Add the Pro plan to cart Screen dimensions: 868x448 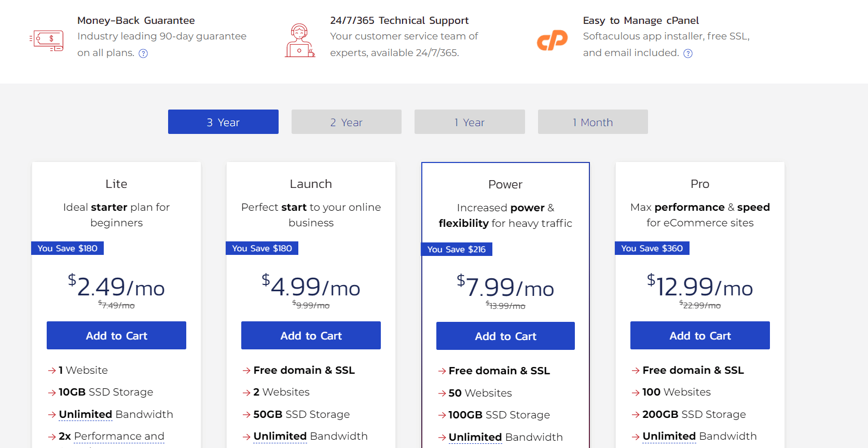click(700, 336)
